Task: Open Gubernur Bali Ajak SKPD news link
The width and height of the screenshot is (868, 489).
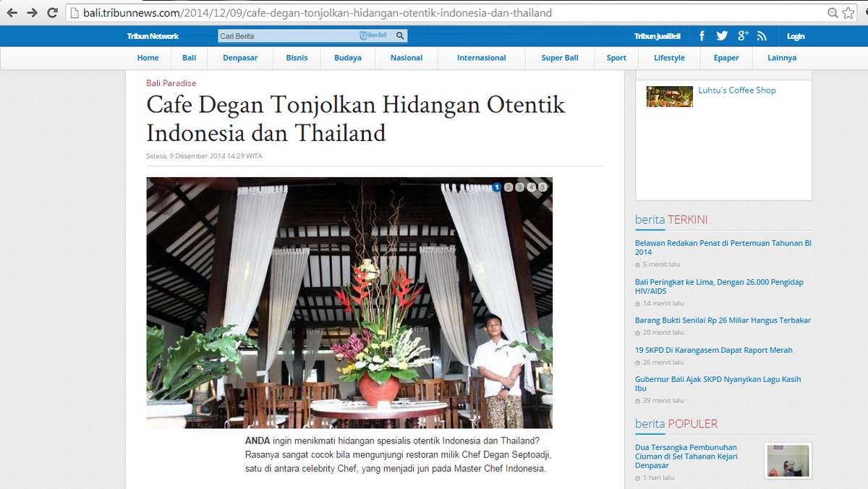Action: pos(718,383)
